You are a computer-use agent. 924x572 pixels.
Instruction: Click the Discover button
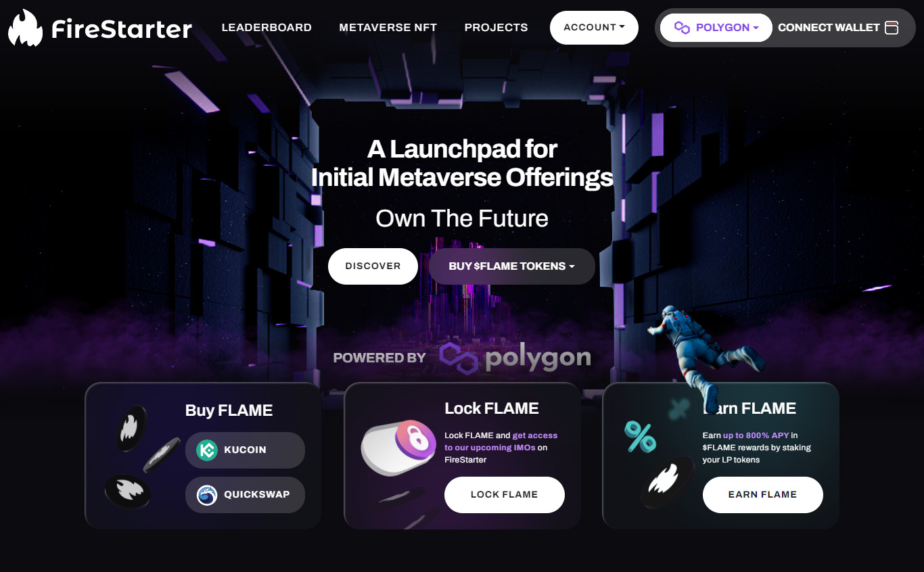click(373, 266)
